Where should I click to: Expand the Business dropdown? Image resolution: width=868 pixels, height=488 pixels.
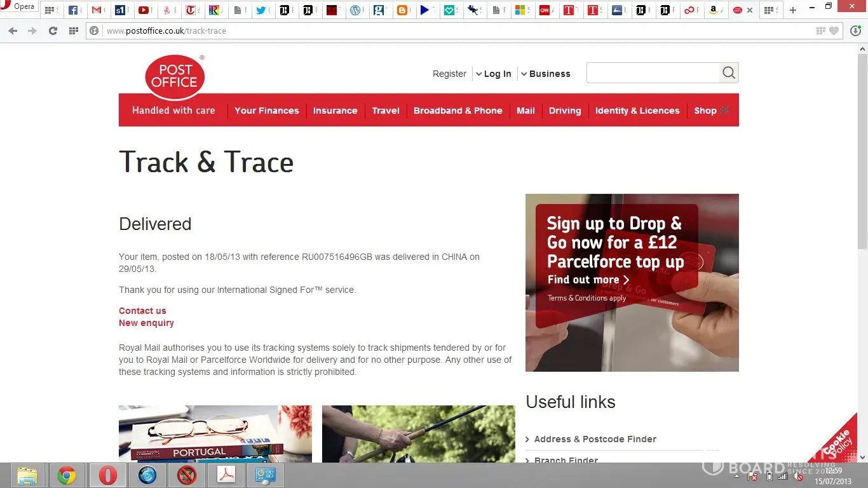pos(546,74)
